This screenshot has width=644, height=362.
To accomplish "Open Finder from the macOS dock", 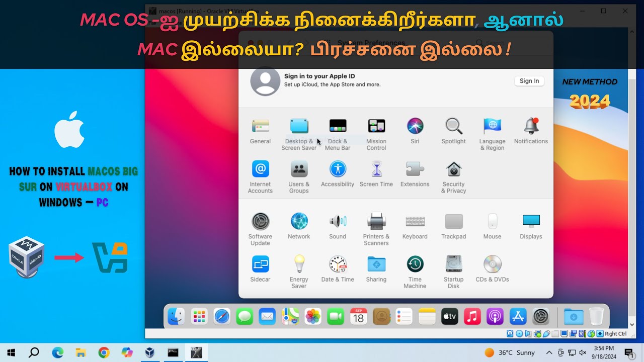I will click(x=176, y=317).
